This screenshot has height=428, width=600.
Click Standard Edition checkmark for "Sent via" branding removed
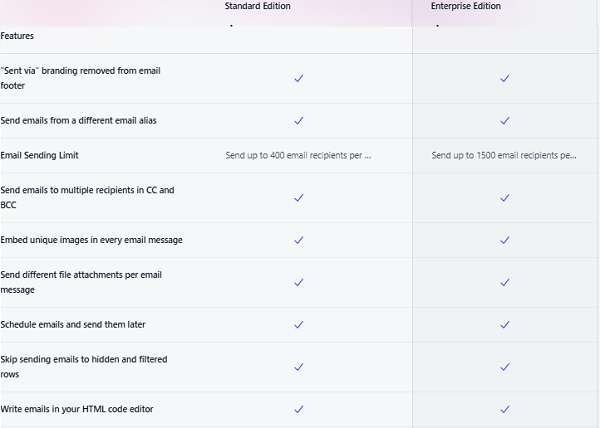click(298, 78)
